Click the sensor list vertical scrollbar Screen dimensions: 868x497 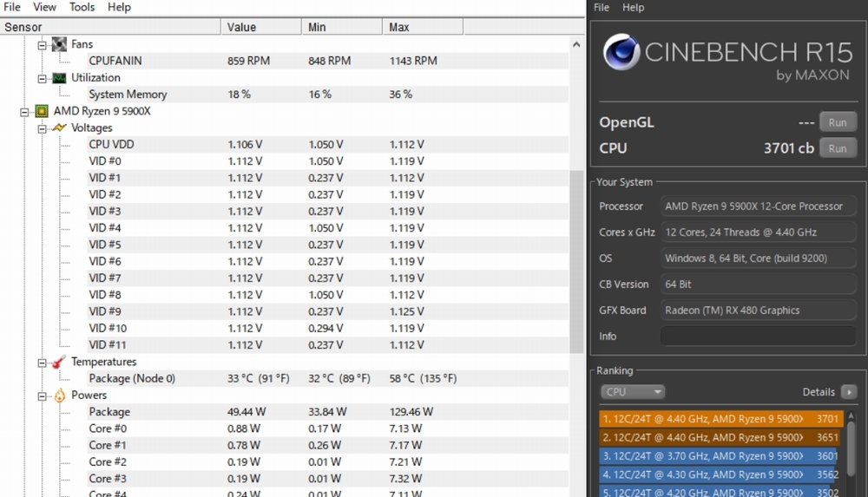pyautogui.click(x=576, y=260)
